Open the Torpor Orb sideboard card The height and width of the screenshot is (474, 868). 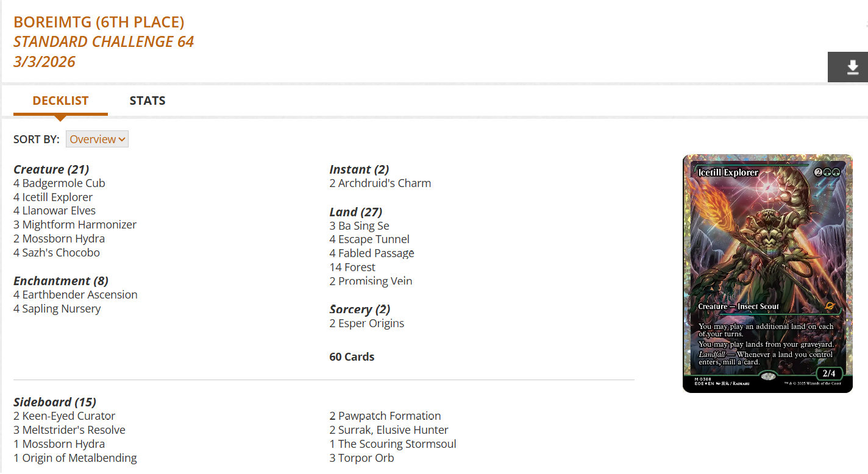click(366, 458)
